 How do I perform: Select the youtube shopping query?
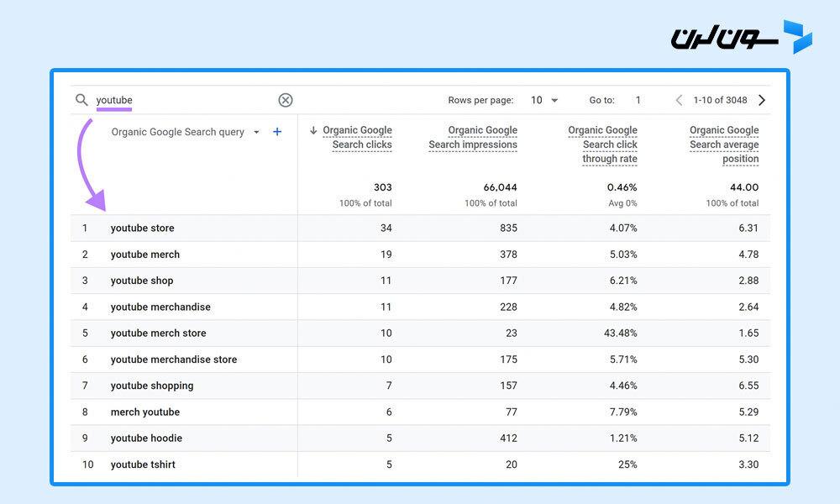152,386
